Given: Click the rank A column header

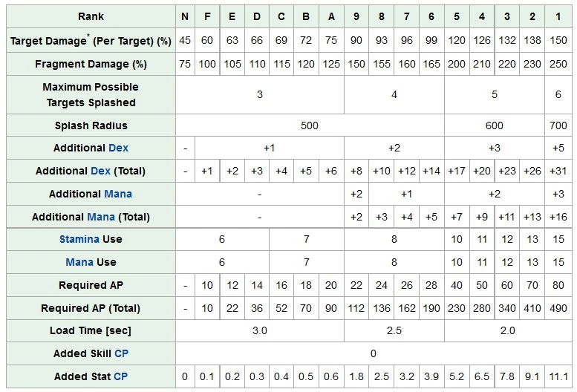Looking at the screenshot, I should point(331,16).
